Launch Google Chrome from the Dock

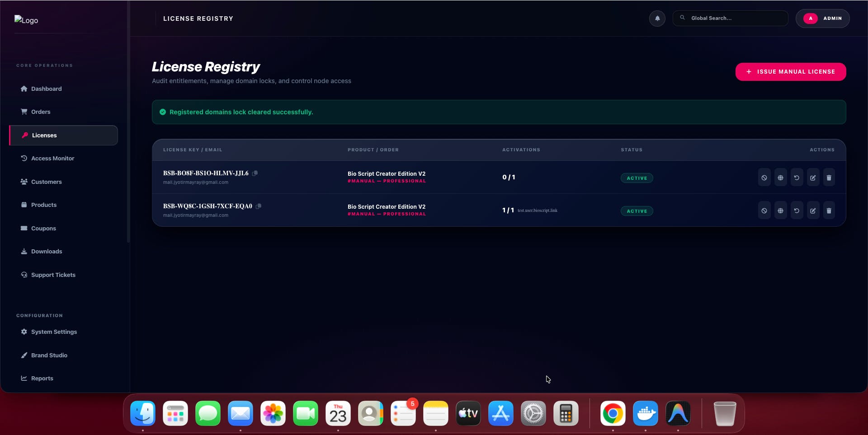click(613, 413)
